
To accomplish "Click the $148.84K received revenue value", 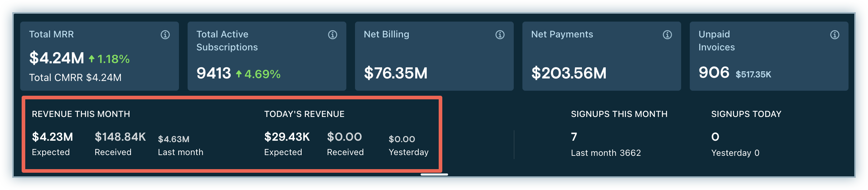I will (120, 137).
